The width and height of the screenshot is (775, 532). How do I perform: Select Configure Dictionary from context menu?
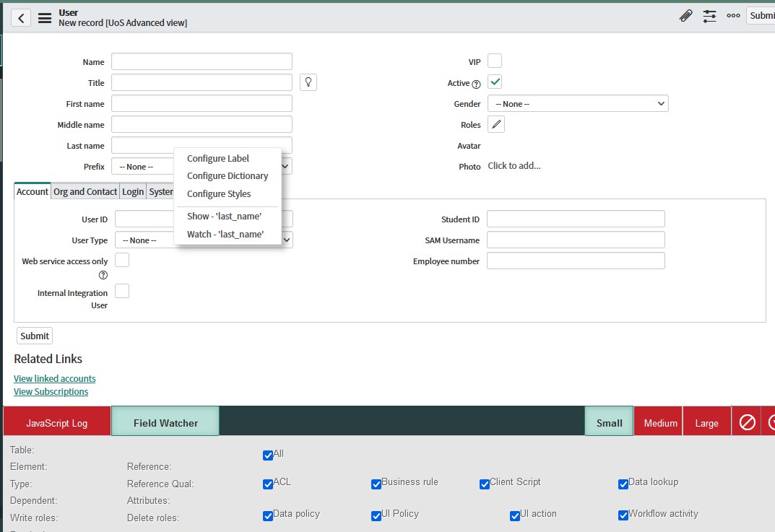click(227, 175)
